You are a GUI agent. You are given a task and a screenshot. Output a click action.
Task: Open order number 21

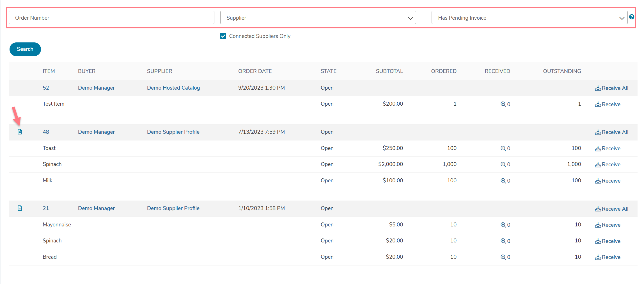46,208
